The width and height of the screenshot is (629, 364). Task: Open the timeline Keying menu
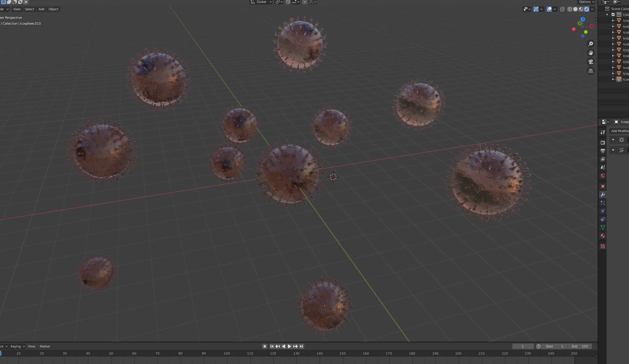(18, 346)
